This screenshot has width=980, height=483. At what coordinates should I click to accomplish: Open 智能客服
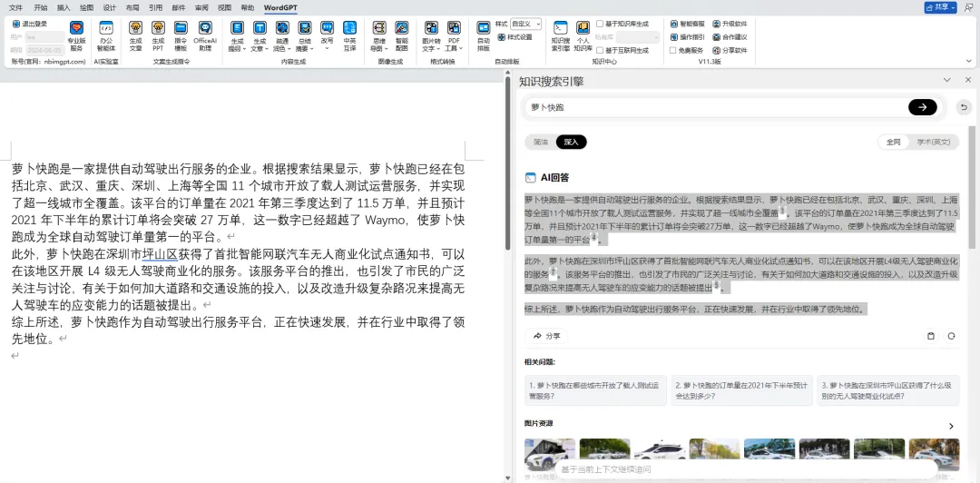pyautogui.click(x=687, y=24)
